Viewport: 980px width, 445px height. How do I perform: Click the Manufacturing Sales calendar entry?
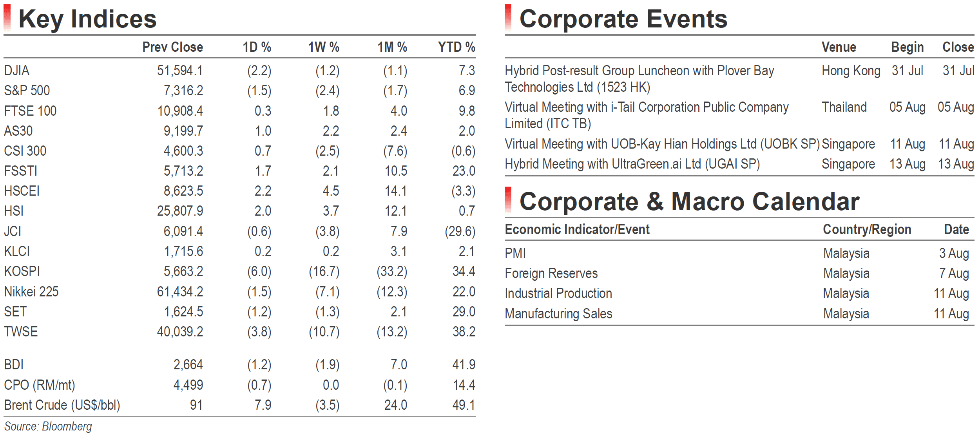tap(558, 314)
